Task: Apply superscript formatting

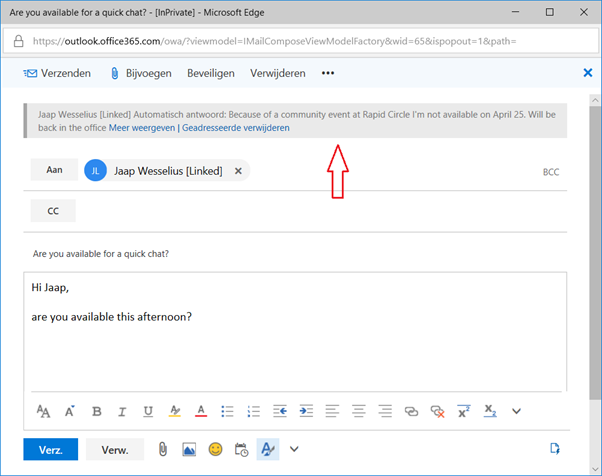Action: coord(464,411)
